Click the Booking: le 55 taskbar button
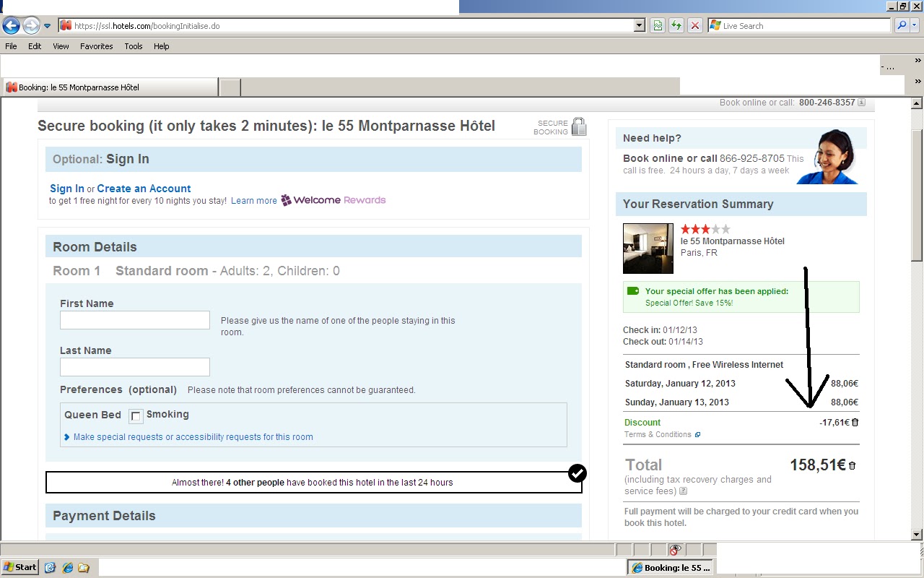The height and width of the screenshot is (578, 924). click(671, 568)
